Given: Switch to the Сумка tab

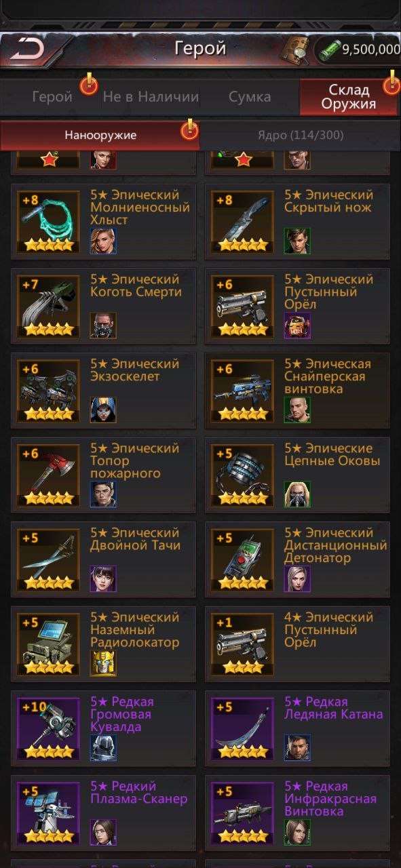Looking at the screenshot, I should pos(250,97).
